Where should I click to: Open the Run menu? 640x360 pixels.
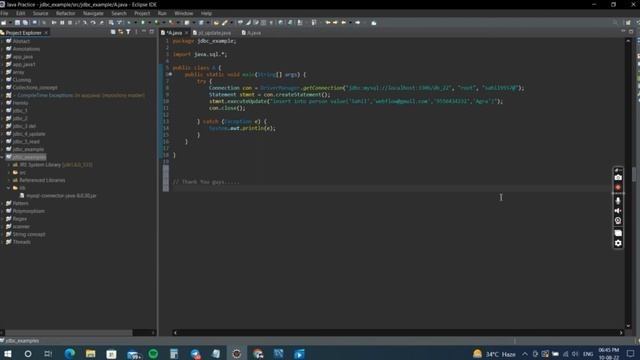(x=162, y=13)
